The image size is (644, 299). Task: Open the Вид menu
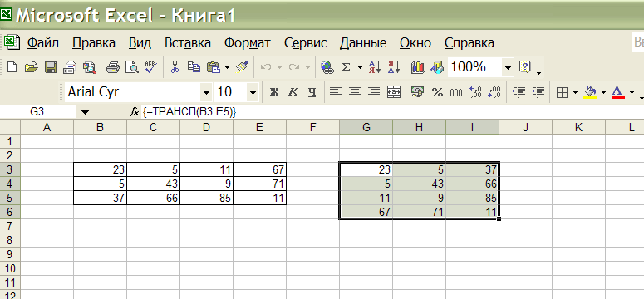click(140, 42)
